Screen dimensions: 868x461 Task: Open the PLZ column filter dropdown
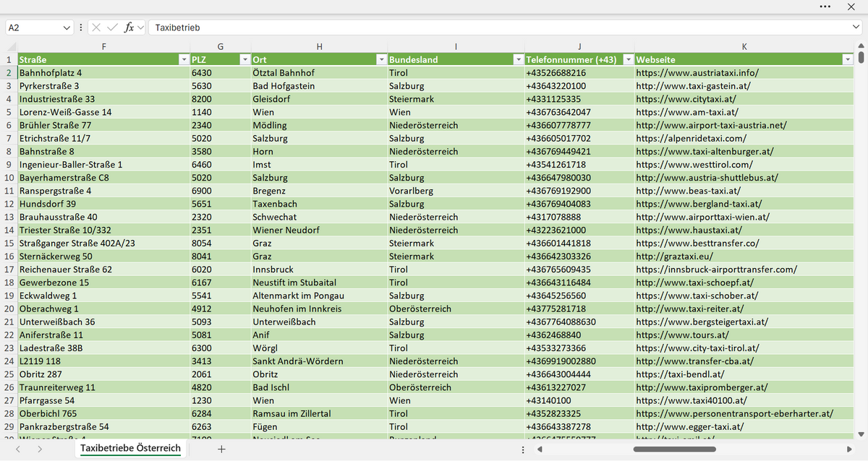[244, 59]
